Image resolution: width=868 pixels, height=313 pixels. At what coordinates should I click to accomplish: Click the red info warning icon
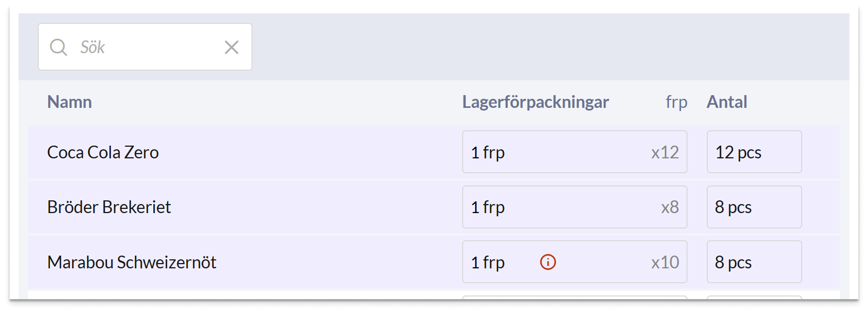[548, 262]
